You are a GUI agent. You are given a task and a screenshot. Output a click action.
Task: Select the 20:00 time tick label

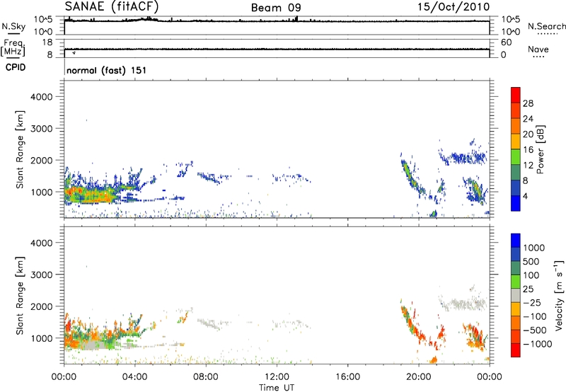click(419, 377)
